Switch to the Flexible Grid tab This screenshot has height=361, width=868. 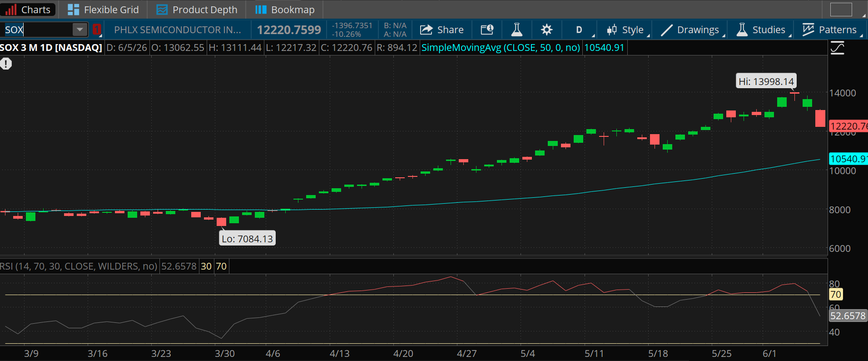(x=103, y=10)
